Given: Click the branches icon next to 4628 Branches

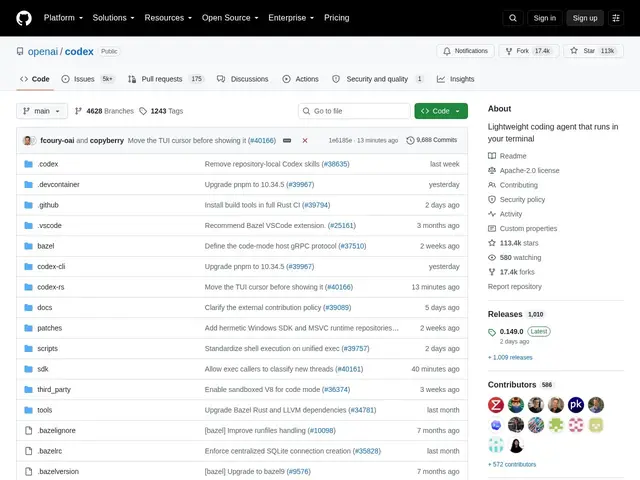Looking at the screenshot, I should coord(78,111).
